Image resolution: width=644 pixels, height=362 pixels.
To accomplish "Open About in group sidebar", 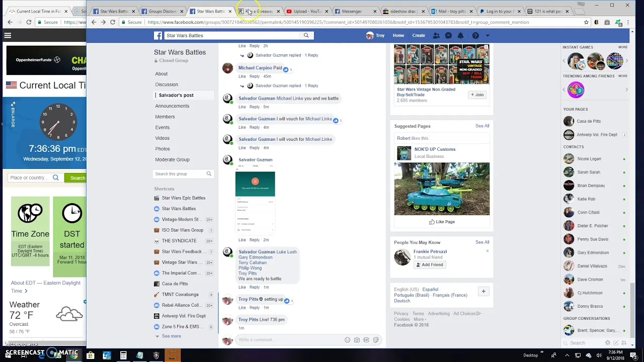I will tap(161, 74).
